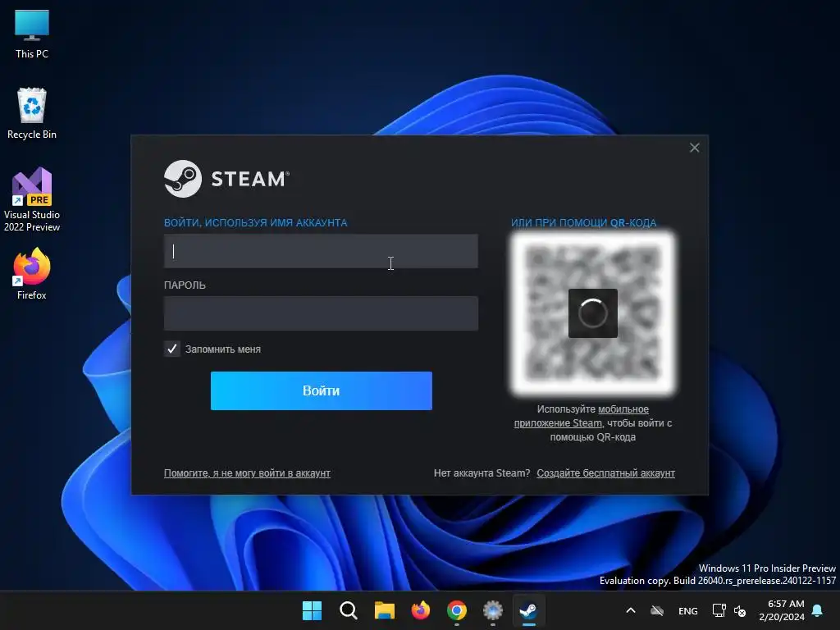Select the Steam taskbar icon
Image resolution: width=840 pixels, height=630 pixels.
point(529,610)
